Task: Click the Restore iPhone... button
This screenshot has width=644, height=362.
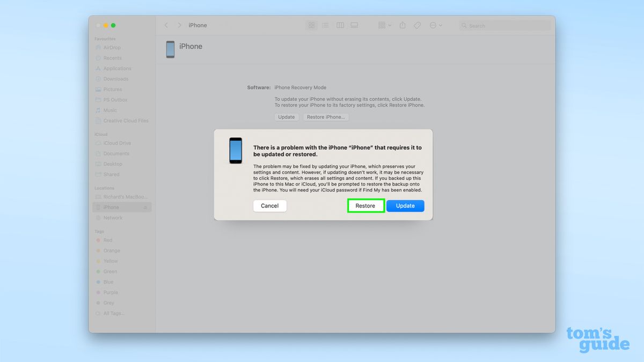Action: pos(326,116)
